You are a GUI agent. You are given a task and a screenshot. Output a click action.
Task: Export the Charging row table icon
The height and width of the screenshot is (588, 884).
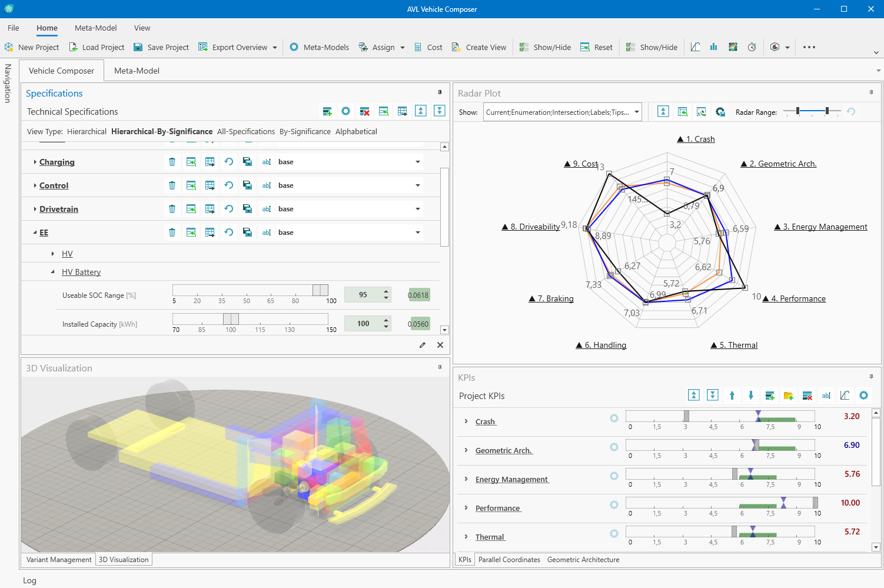210,162
